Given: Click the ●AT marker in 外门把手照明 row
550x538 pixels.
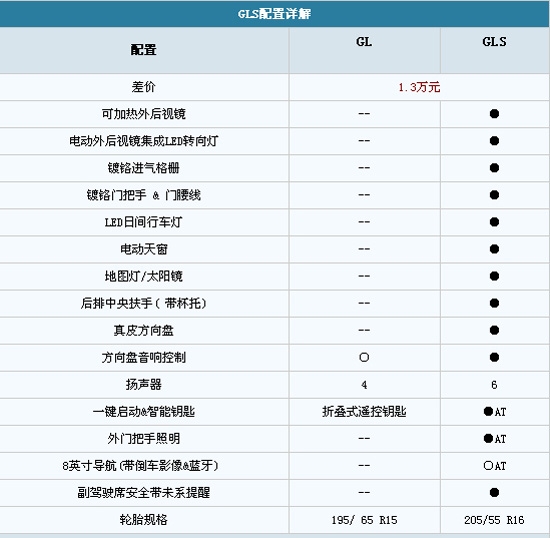Looking at the screenshot, I should 495,439.
